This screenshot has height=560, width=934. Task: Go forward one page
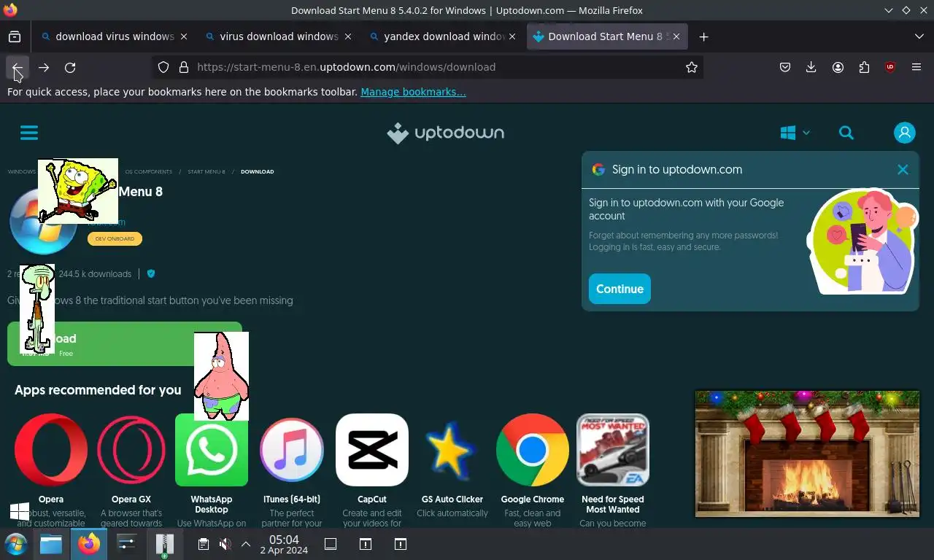(x=44, y=67)
